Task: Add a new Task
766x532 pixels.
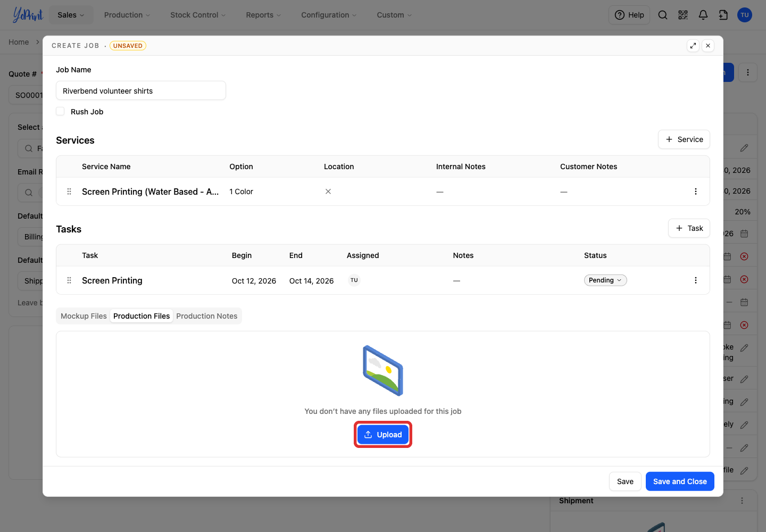Action: click(689, 228)
